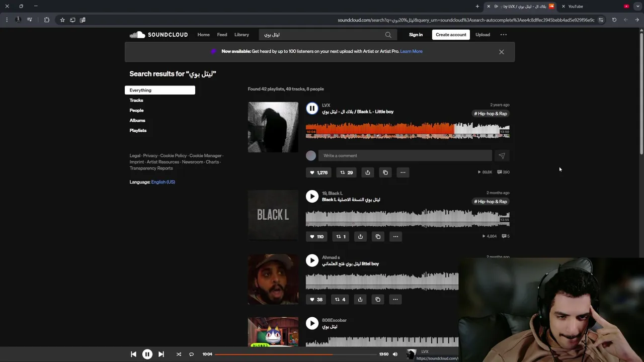The height and width of the screenshot is (362, 644).
Task: Filter results by Albums
Action: coord(137,120)
